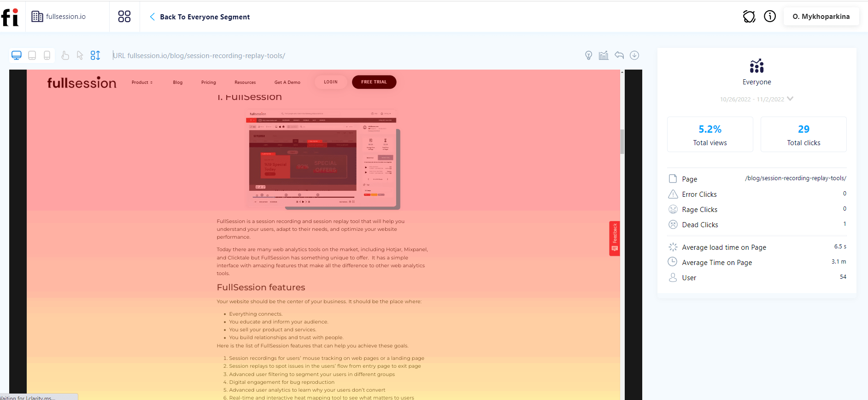Open Pricing in previewed page nav
Screen dimensions: 868x400
[x=209, y=82]
